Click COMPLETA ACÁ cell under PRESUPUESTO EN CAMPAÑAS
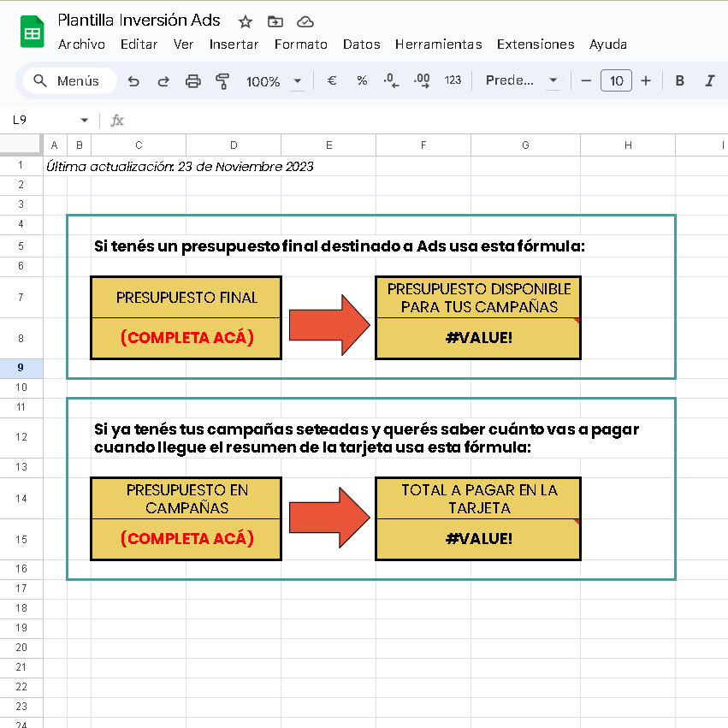The height and width of the screenshot is (728, 728). (186, 539)
